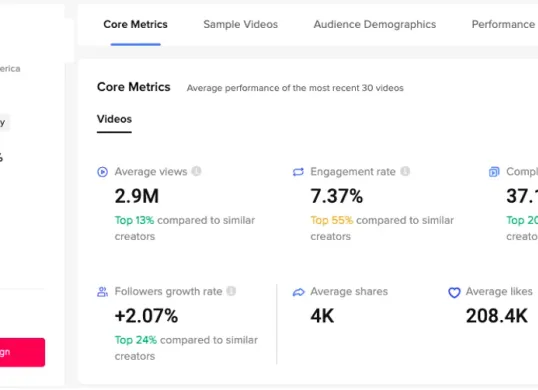
Task: Open the Audience Demographics tab
Action: [375, 24]
